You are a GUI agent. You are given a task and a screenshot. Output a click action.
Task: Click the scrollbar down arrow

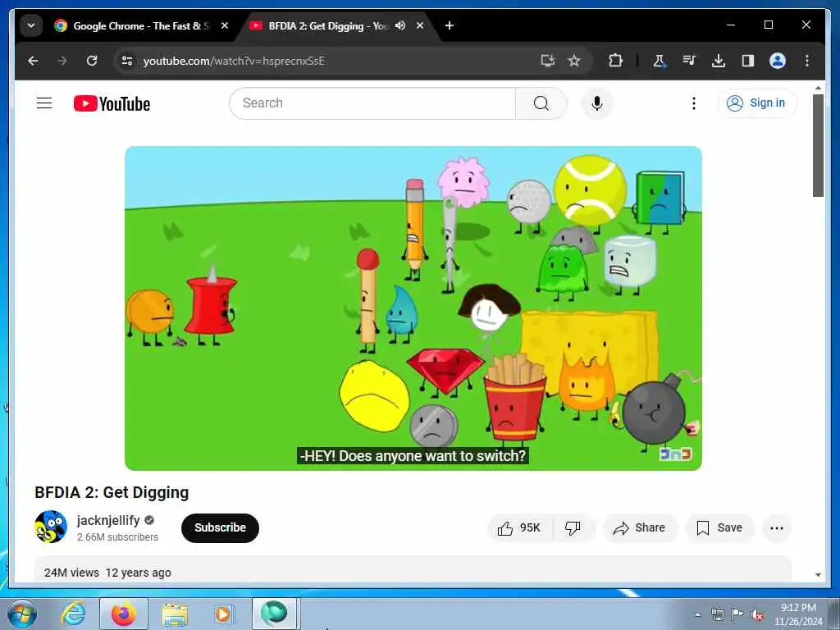(818, 575)
